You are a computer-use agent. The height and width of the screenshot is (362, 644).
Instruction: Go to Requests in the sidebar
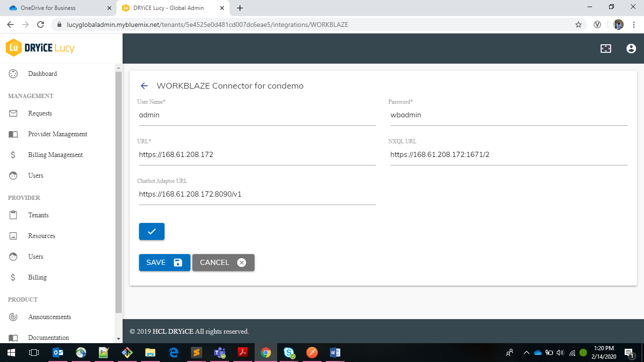tap(40, 113)
